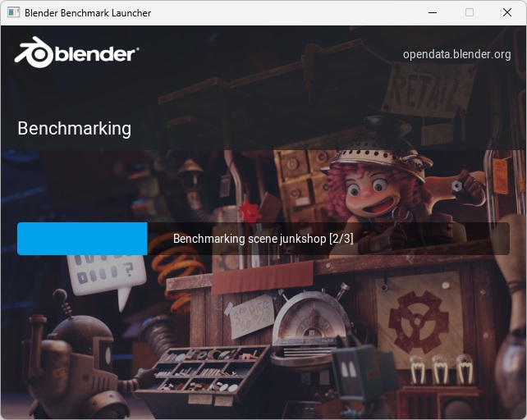Close the Blender Benchmark Launcher window
Image resolution: width=527 pixels, height=420 pixels.
tap(507, 12)
